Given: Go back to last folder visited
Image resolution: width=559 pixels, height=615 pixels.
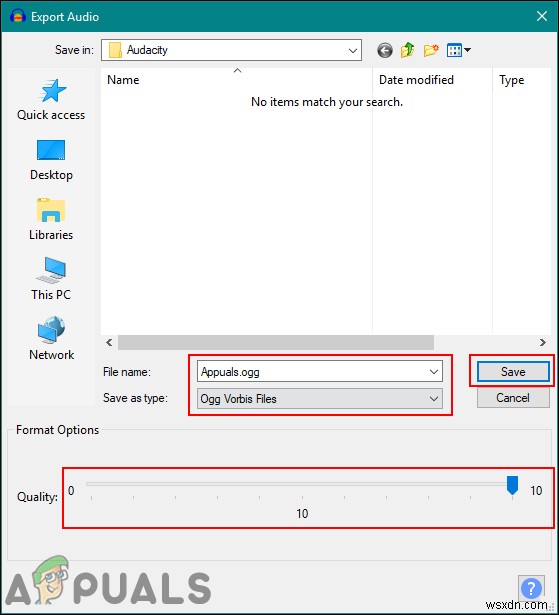Looking at the screenshot, I should [x=384, y=50].
